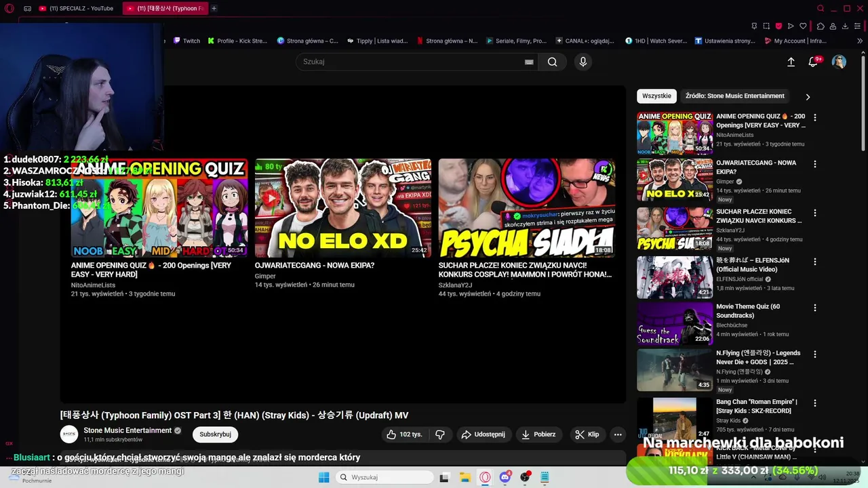Open the browser profile person icon
This screenshot has width=868, height=488.
833,26
